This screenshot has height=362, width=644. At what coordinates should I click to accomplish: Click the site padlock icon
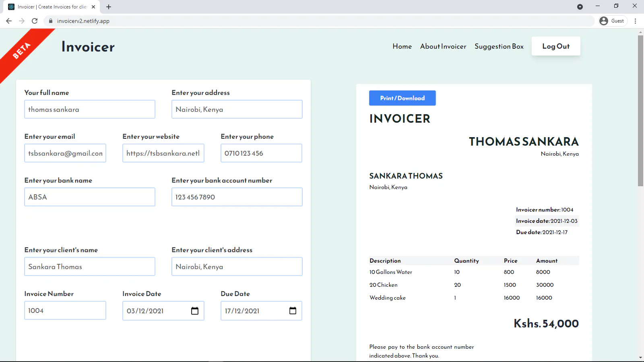[51, 21]
